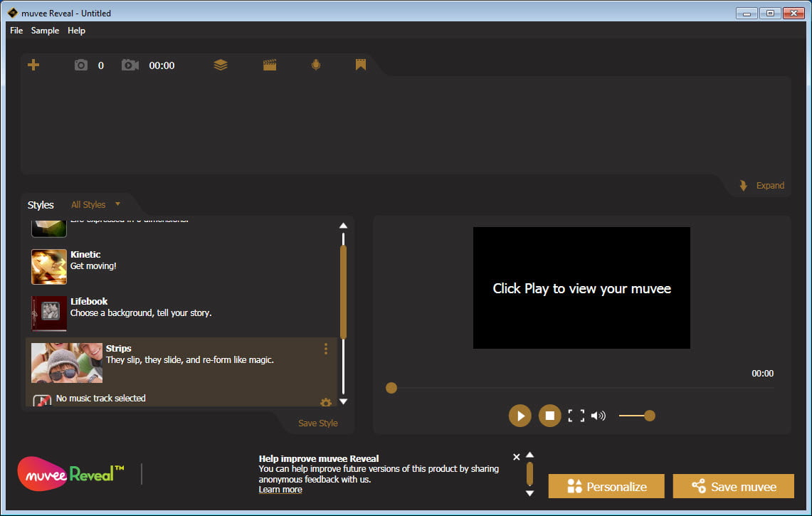Click styles list scroll up arrow
This screenshot has height=516, width=812.
[343, 226]
